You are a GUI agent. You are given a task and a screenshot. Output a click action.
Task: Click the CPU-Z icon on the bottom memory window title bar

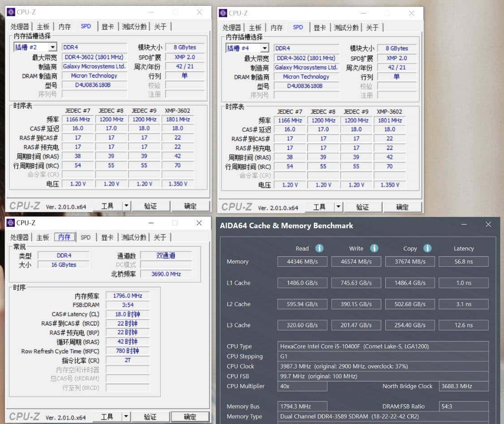coord(11,223)
